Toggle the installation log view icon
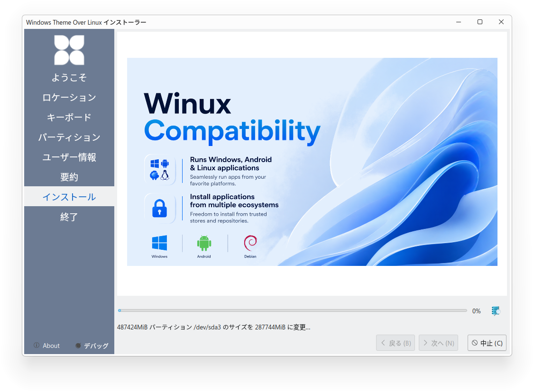This screenshot has width=534, height=392. pyautogui.click(x=496, y=310)
